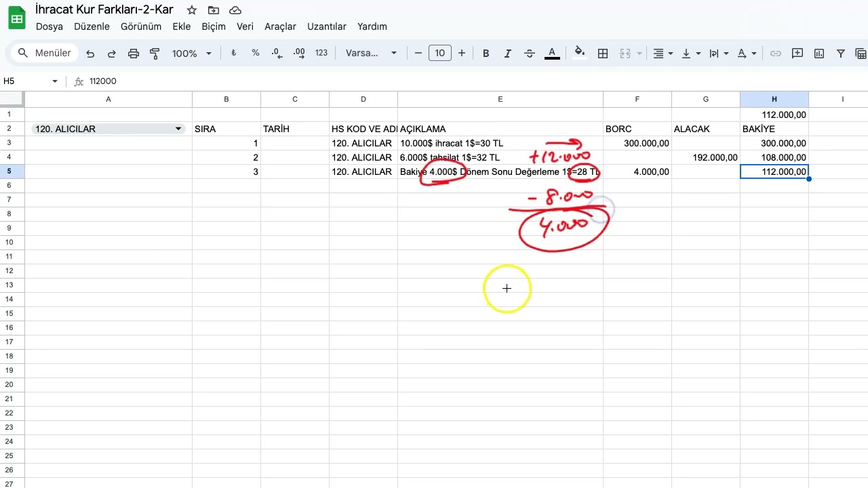Select row 5 header
This screenshot has width=868, height=488.
pyautogui.click(x=12, y=172)
